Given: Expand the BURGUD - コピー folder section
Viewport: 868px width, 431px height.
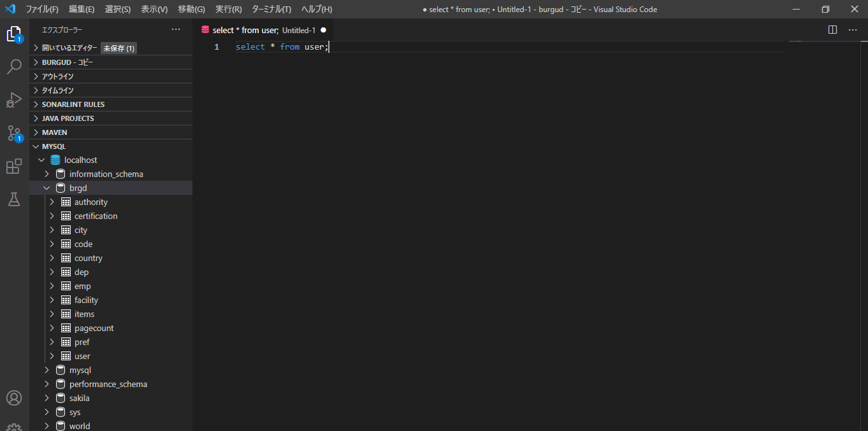Looking at the screenshot, I should tap(111, 62).
